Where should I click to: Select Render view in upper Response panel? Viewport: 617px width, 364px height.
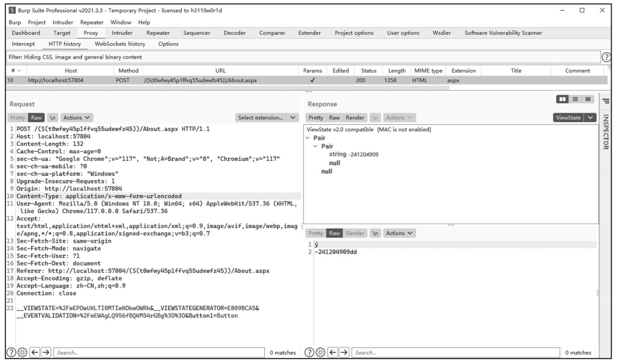355,118
